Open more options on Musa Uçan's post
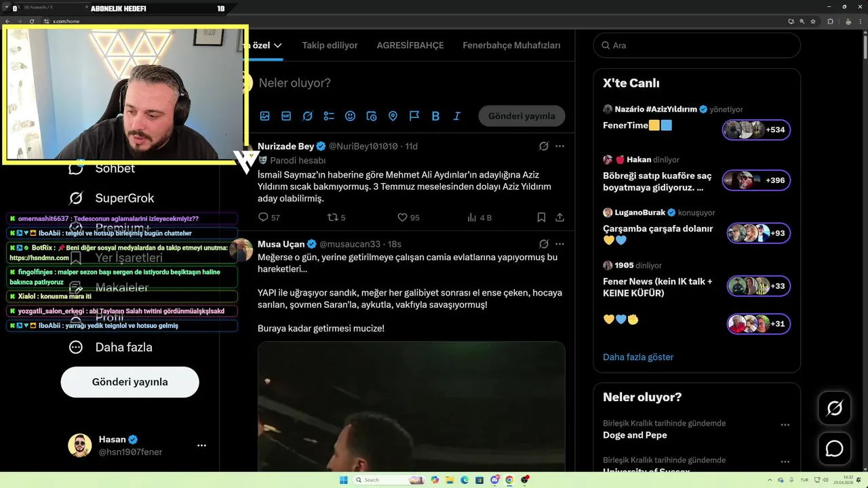868x488 pixels. (559, 244)
